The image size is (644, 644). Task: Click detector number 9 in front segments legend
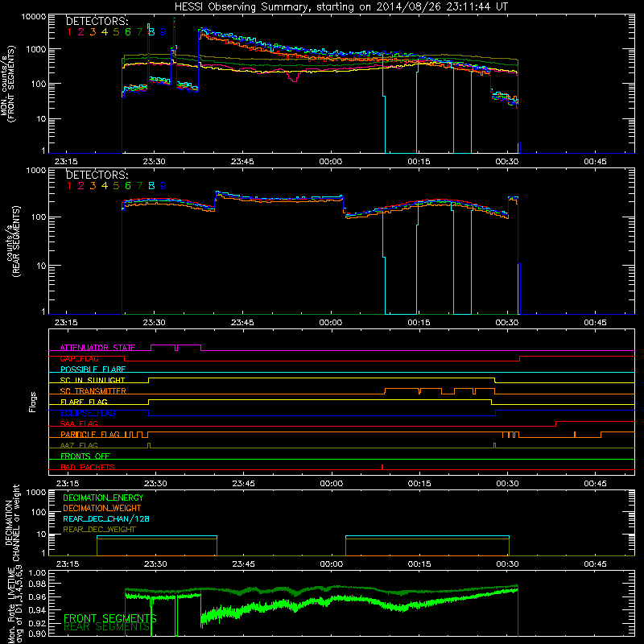tap(163, 32)
